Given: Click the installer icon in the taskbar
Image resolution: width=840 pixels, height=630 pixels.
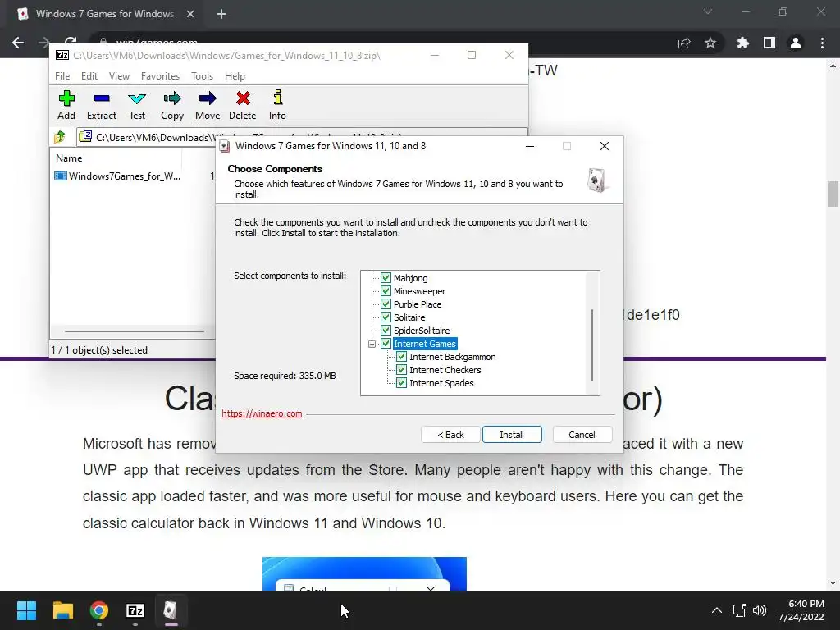Looking at the screenshot, I should coord(171,610).
